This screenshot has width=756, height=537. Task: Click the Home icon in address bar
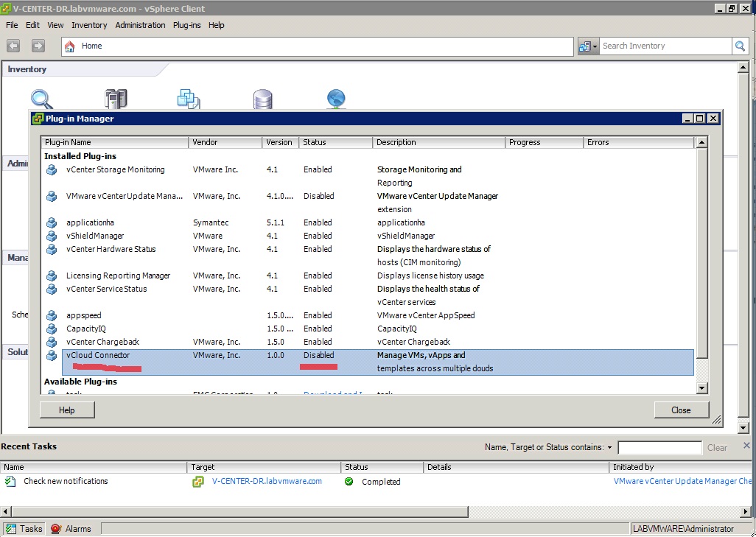click(70, 46)
